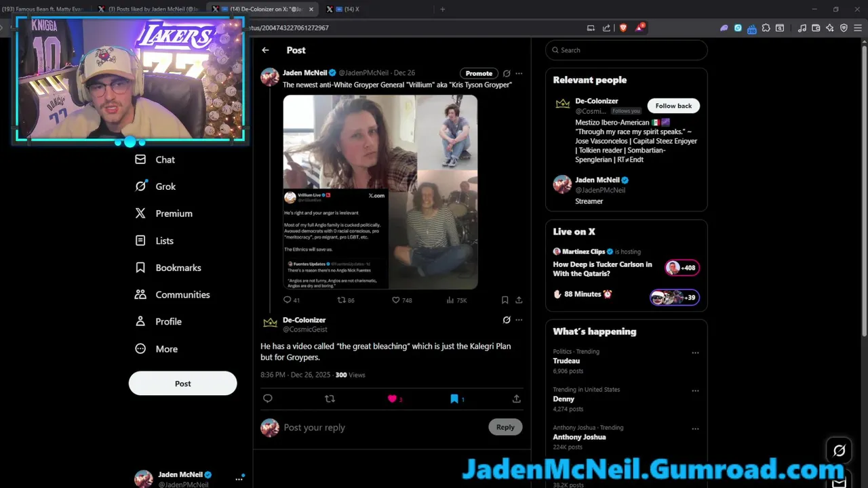
Task: Open Lists from the sidebar
Action: coord(154,241)
